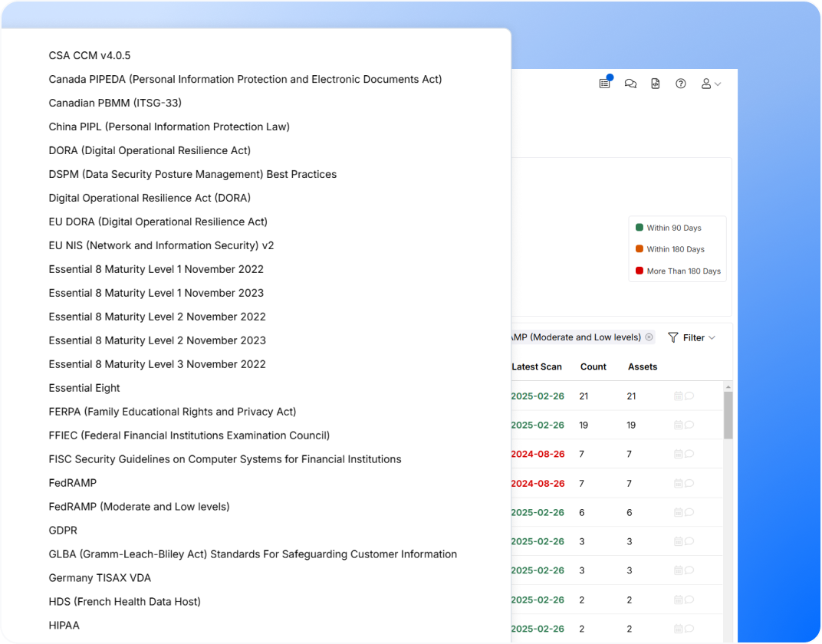
Task: Select Essential 8 Maturity Level 2 November 2022
Action: 156,317
